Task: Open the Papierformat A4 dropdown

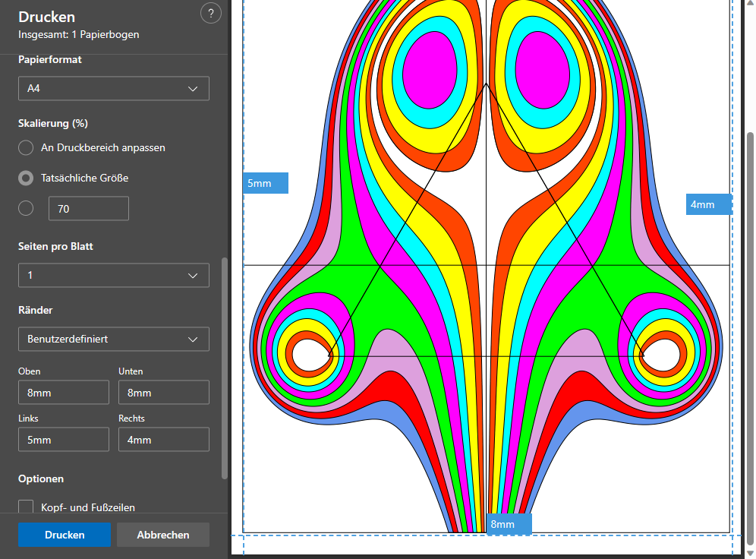Action: pyautogui.click(x=114, y=89)
